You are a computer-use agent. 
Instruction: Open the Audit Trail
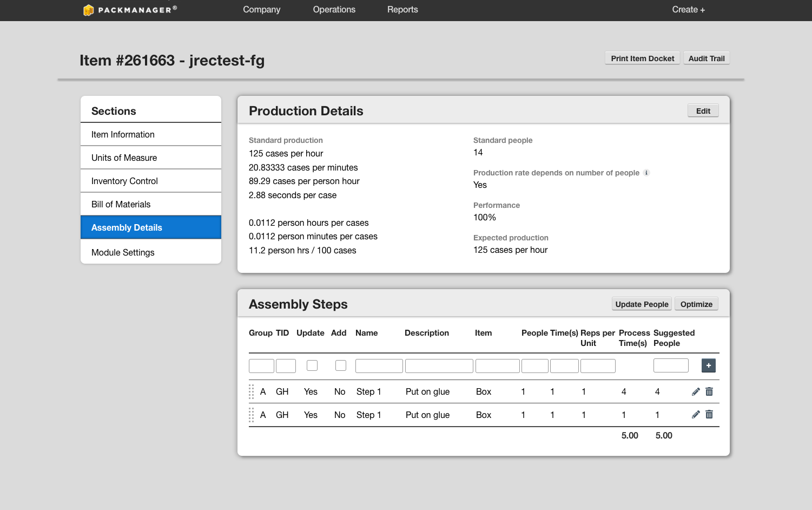pyautogui.click(x=707, y=58)
